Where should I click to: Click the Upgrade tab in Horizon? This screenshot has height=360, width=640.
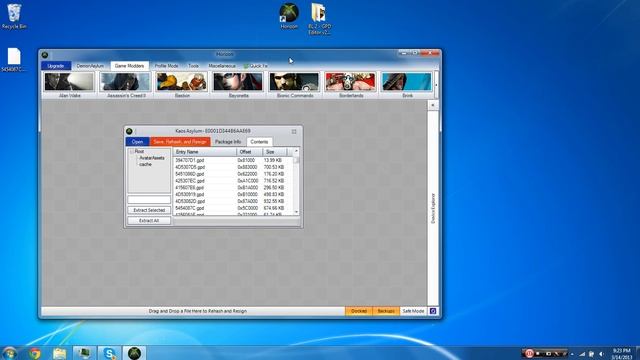56,66
